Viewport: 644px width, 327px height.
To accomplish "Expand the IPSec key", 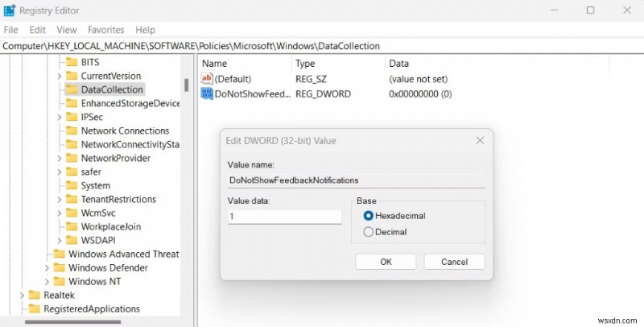I will click(x=59, y=117).
